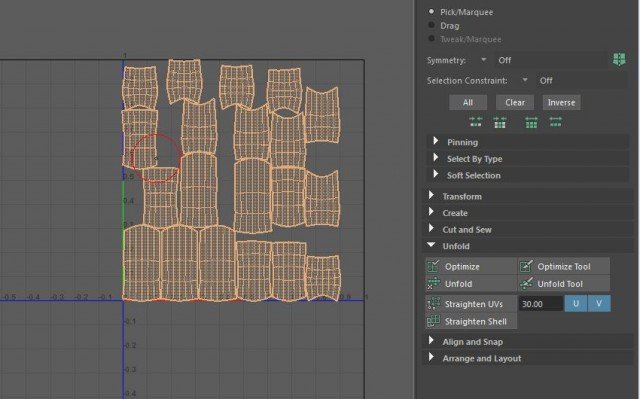
Task: Open the Symmetry dropdown arrow
Action: pyautogui.click(x=484, y=60)
